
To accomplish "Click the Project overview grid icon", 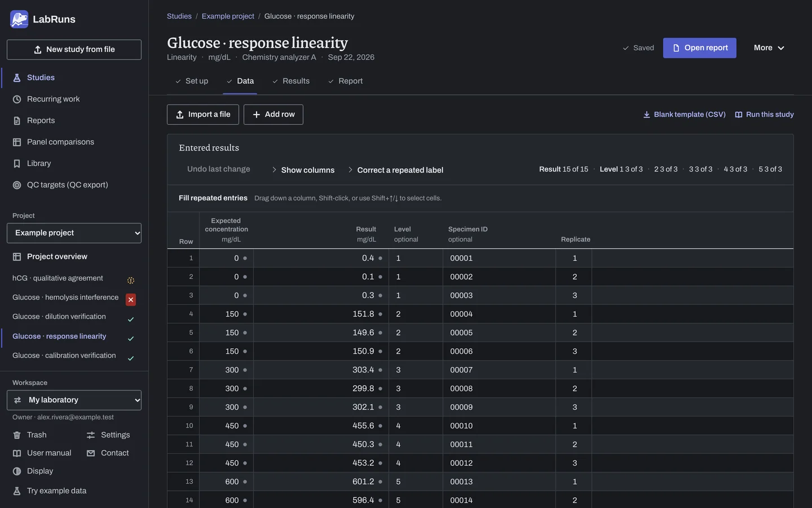I will [x=17, y=257].
